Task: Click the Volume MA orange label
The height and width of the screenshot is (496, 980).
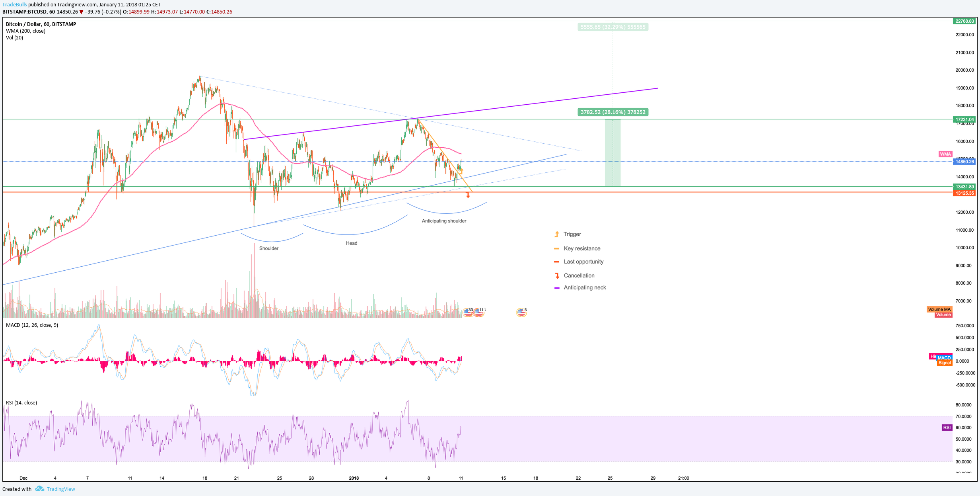Action: click(939, 309)
